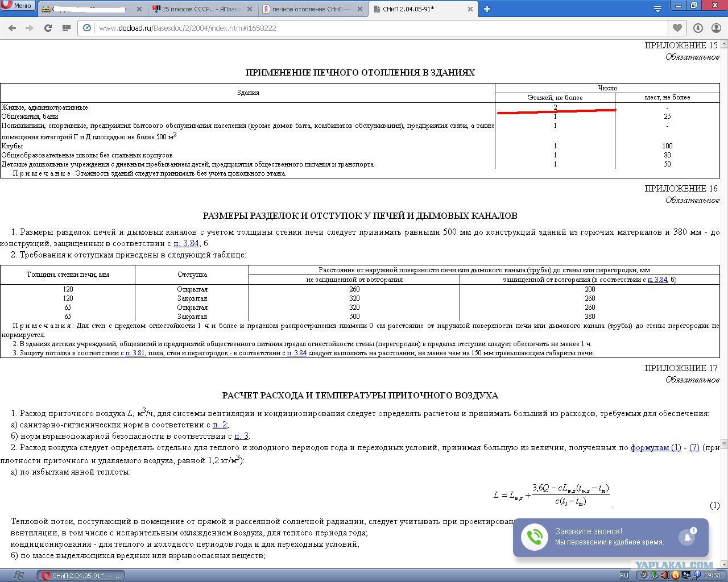Open the п. 3 link
This screenshot has height=582, width=728.
[241, 436]
